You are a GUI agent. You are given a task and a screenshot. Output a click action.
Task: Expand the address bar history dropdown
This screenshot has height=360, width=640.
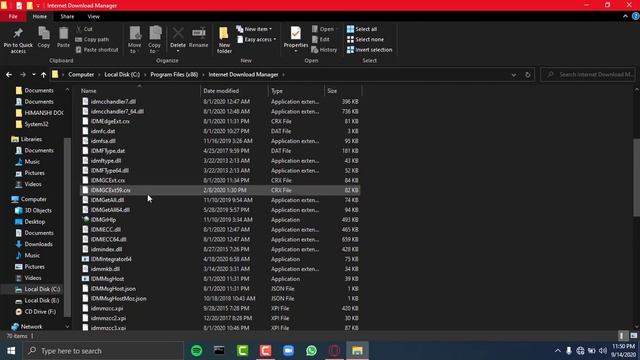(x=514, y=75)
